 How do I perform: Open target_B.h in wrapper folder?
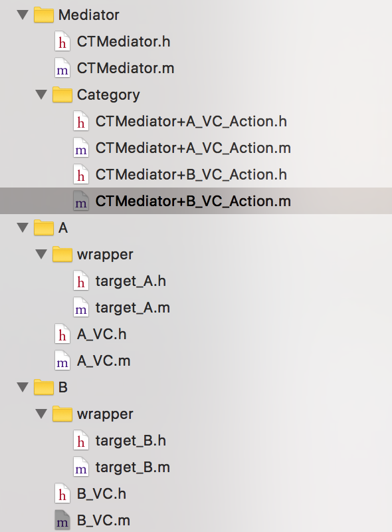click(130, 441)
